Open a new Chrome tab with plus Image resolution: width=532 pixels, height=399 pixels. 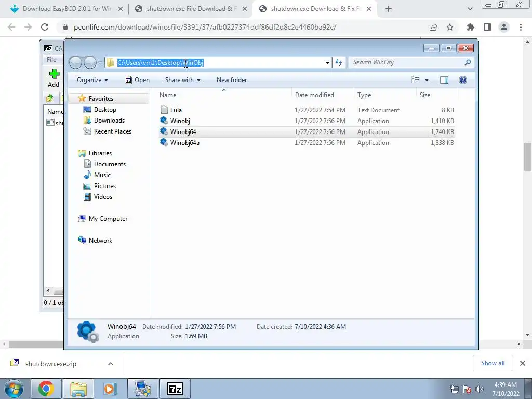[389, 9]
